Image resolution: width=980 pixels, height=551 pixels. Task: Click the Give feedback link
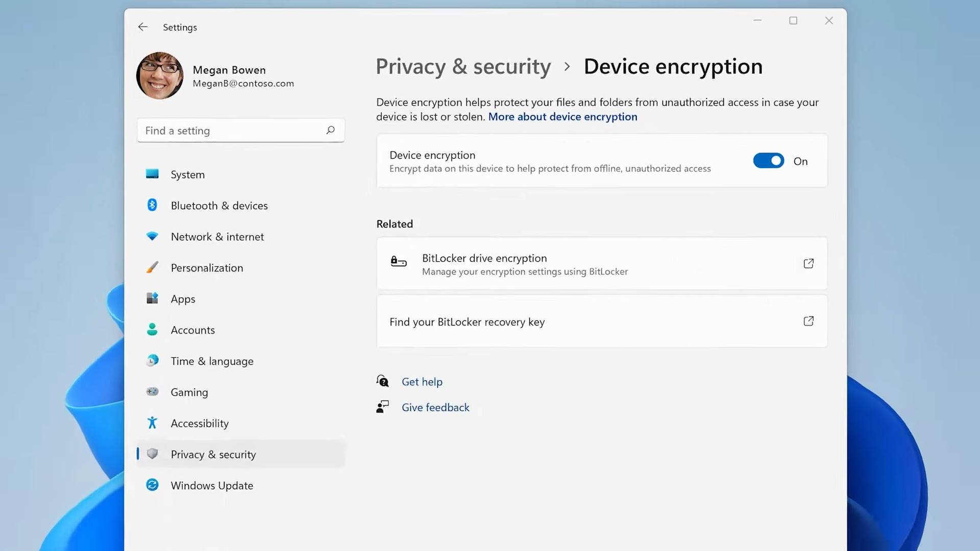pos(435,407)
